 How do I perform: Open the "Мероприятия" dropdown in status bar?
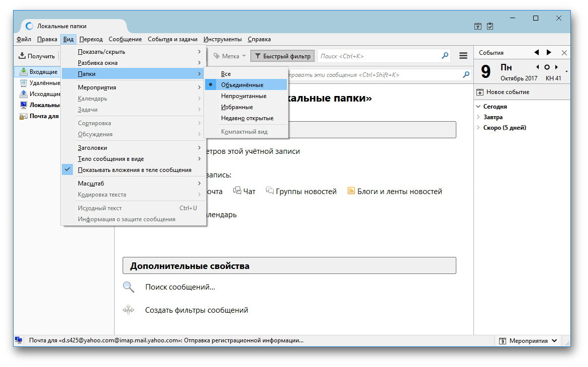point(528,340)
